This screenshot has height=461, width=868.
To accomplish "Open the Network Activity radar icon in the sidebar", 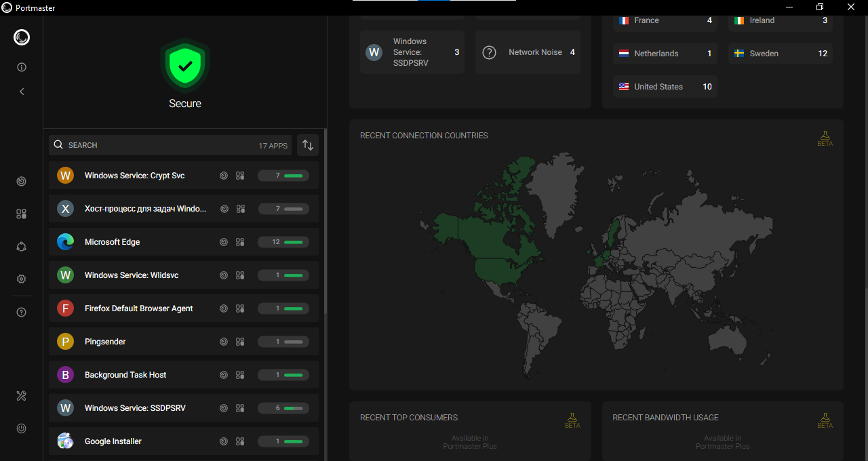I will tap(22, 182).
